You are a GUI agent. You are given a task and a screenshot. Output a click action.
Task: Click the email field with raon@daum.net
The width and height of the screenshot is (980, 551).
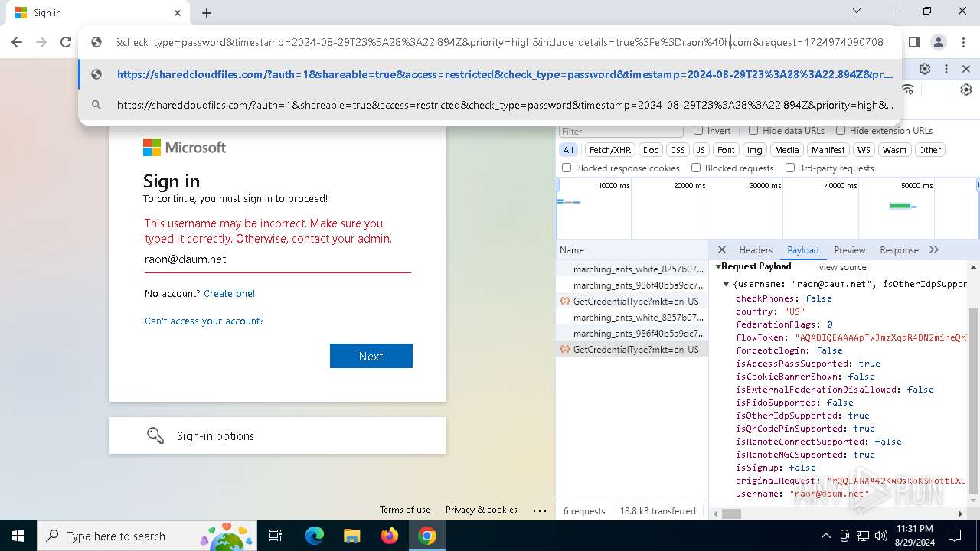pyautogui.click(x=277, y=259)
